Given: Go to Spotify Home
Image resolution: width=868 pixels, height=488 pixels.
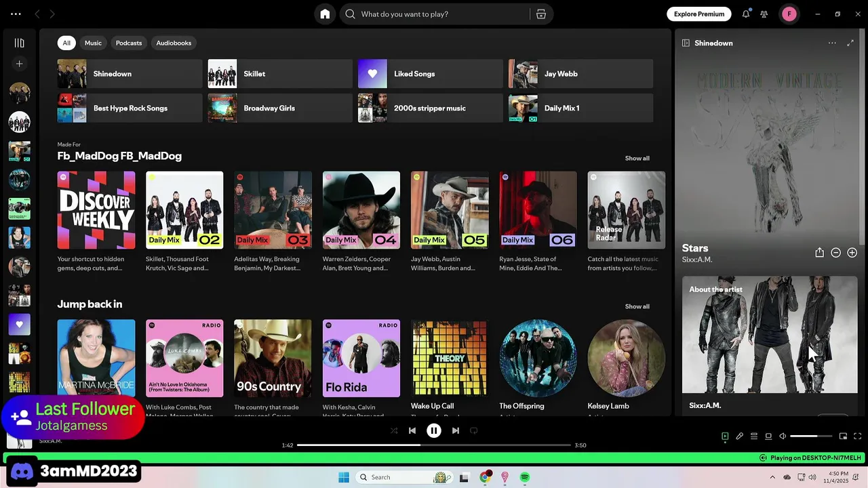Looking at the screenshot, I should (x=325, y=14).
